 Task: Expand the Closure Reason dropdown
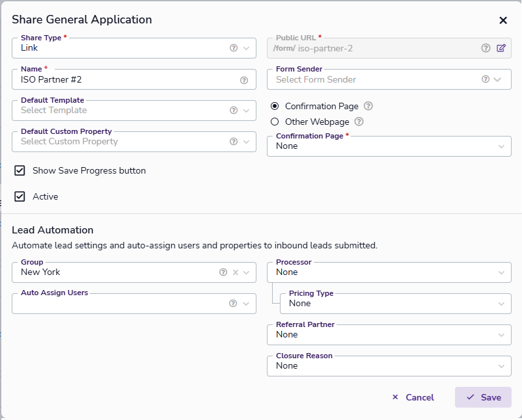click(389, 366)
